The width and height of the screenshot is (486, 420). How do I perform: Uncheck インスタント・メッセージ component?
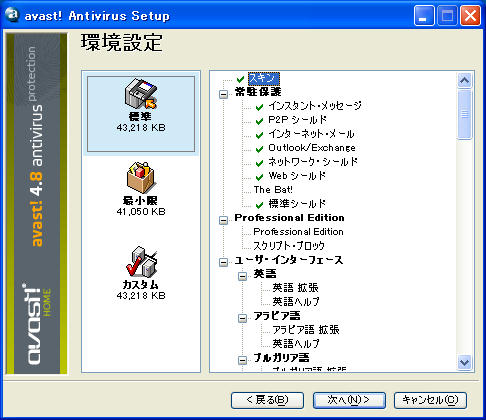pyautogui.click(x=259, y=107)
